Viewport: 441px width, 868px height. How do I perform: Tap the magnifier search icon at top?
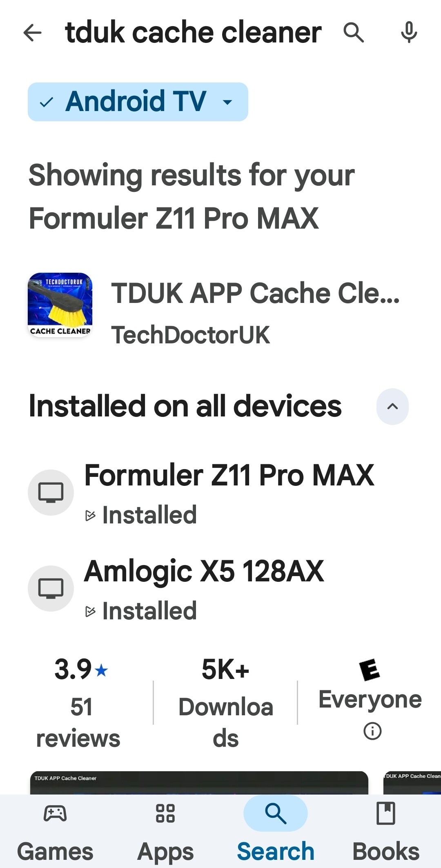pos(353,33)
